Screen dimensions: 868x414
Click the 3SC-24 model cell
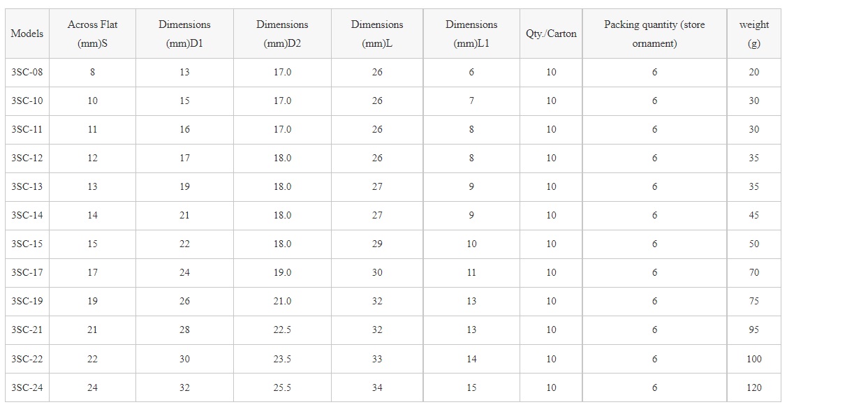tap(27, 387)
